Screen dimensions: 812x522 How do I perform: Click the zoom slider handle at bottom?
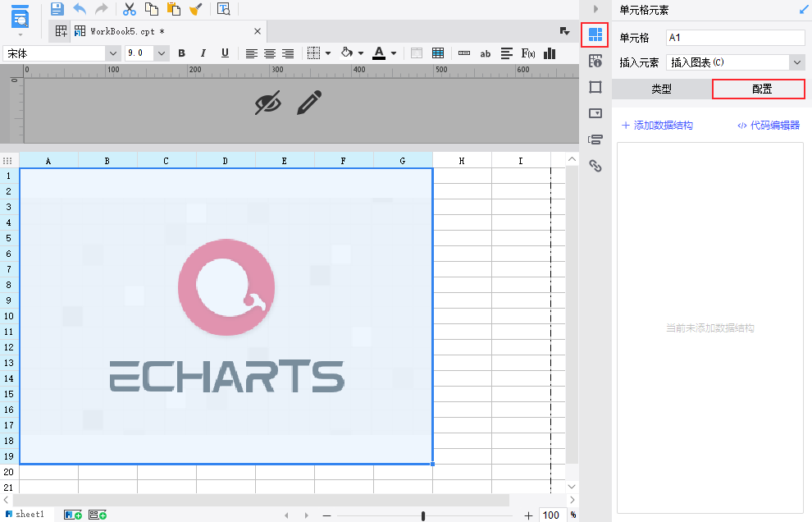423,515
